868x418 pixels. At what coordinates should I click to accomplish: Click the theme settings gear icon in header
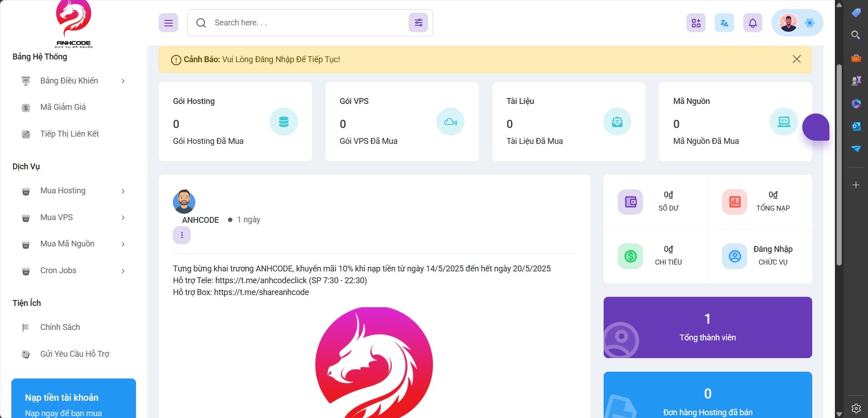pos(809,23)
